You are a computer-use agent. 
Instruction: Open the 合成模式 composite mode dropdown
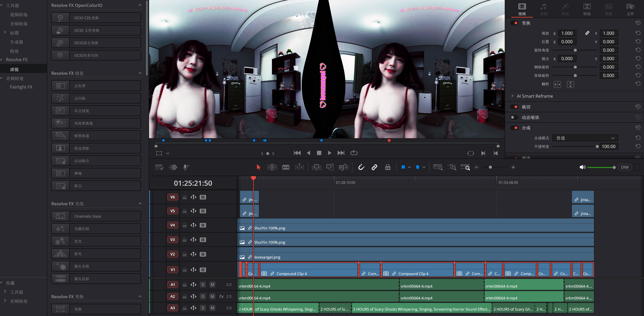tap(585, 138)
